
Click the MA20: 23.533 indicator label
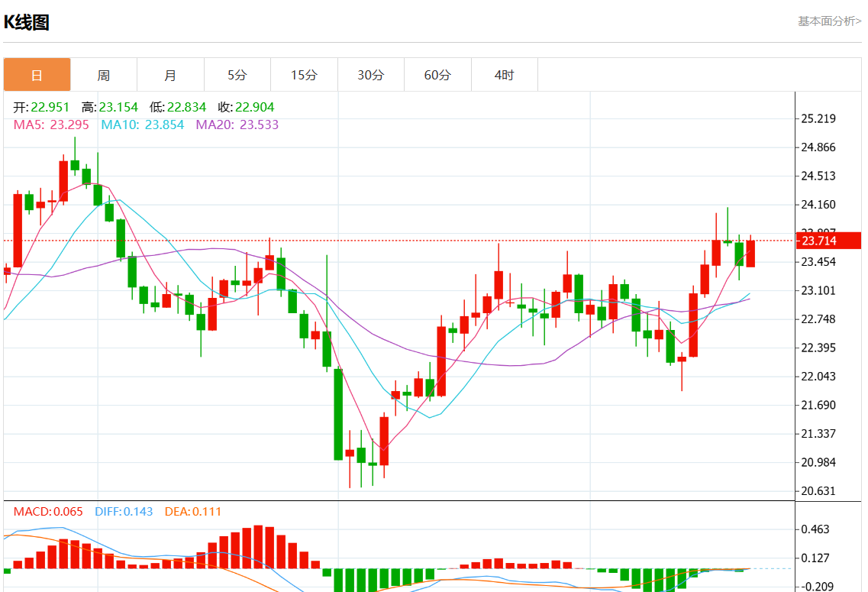pyautogui.click(x=237, y=125)
